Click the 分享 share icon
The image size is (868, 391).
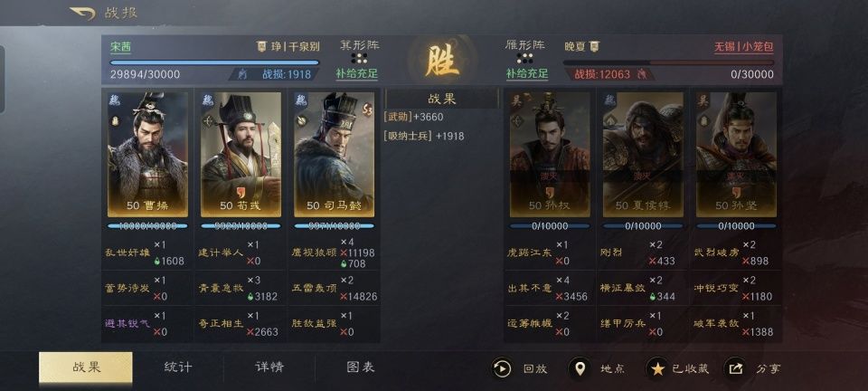[735, 368]
